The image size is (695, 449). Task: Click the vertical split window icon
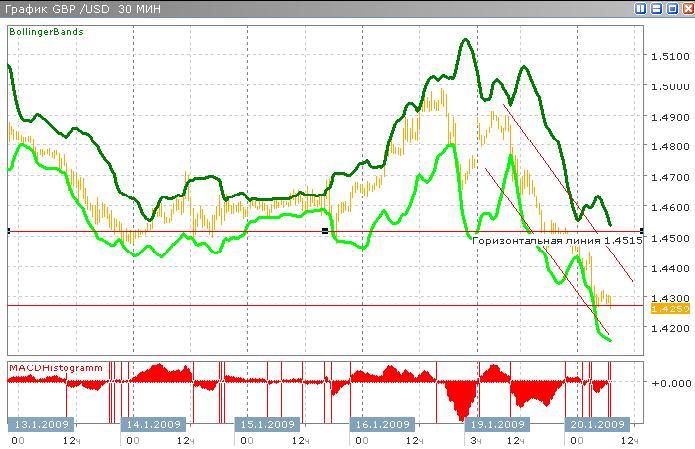click(x=641, y=8)
